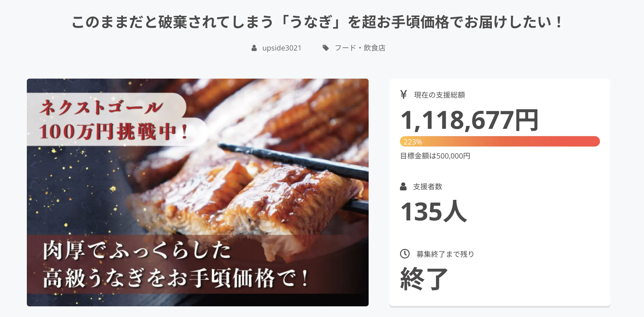The width and height of the screenshot is (644, 317).
Task: Click the 目標金額は500,000円 goal text
Action: click(x=435, y=156)
